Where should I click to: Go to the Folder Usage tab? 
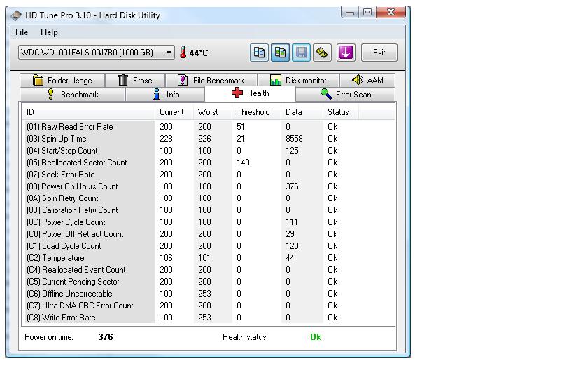(x=62, y=81)
